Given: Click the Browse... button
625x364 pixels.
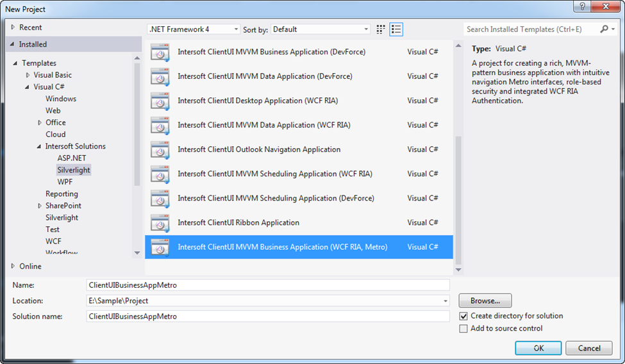Looking at the screenshot, I should pyautogui.click(x=485, y=301).
